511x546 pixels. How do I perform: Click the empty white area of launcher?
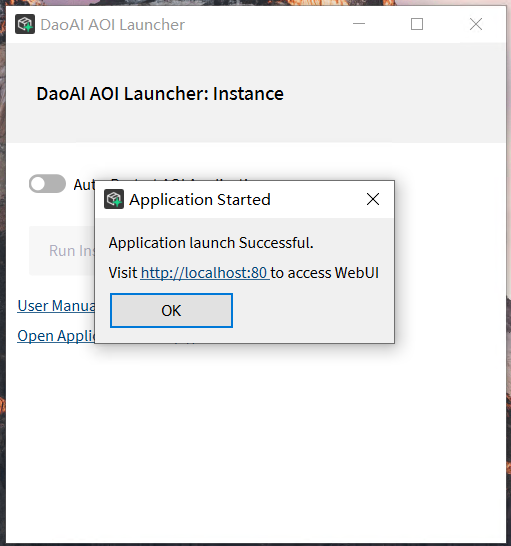click(x=256, y=442)
